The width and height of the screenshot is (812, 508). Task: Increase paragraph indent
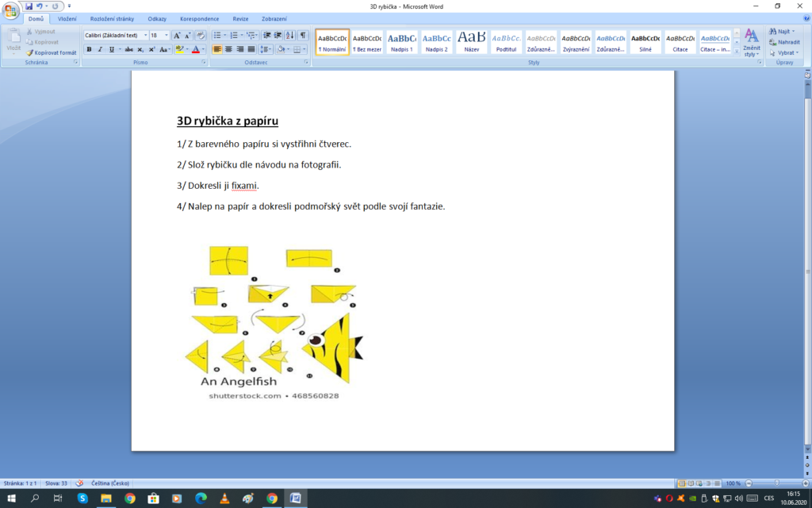click(x=278, y=35)
